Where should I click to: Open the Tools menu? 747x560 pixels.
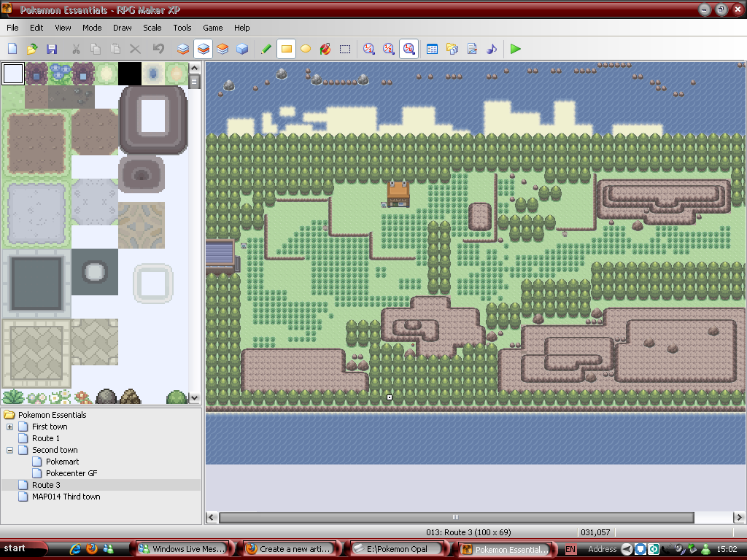pyautogui.click(x=182, y=28)
